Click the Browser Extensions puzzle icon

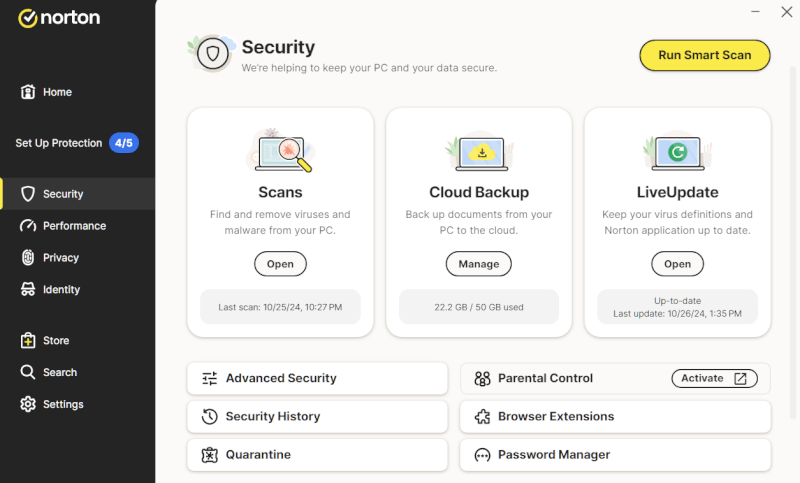click(482, 416)
